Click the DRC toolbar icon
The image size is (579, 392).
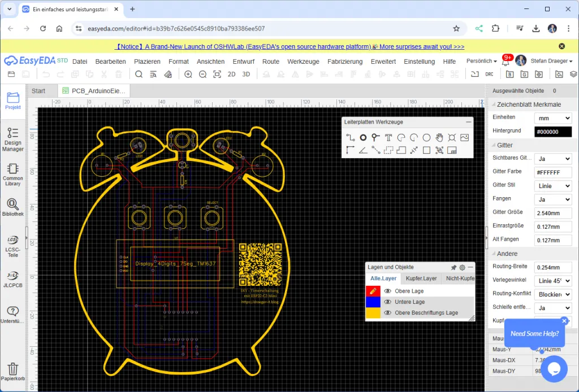pos(489,75)
